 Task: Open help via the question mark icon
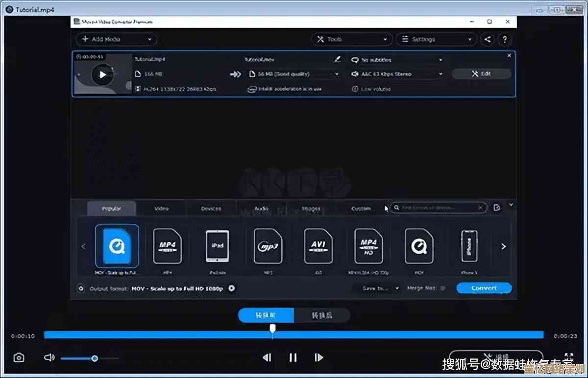(x=504, y=40)
